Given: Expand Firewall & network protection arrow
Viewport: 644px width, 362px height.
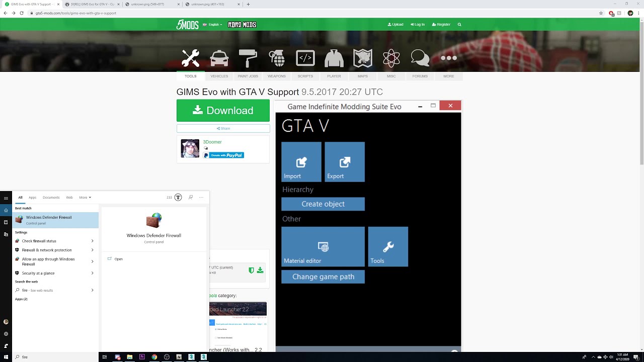Looking at the screenshot, I should coord(93,250).
